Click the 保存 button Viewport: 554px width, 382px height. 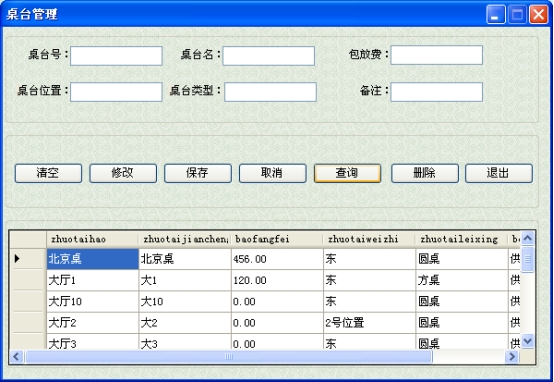tap(198, 173)
